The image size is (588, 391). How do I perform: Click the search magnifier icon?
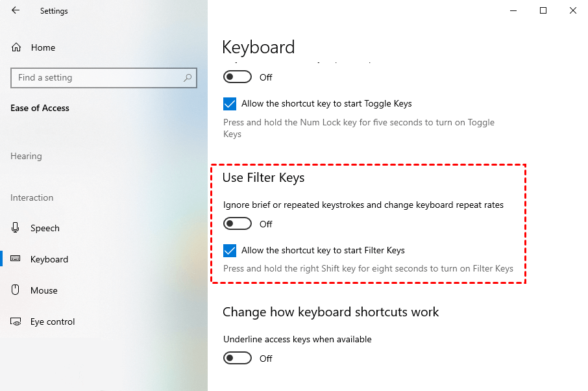pos(188,78)
